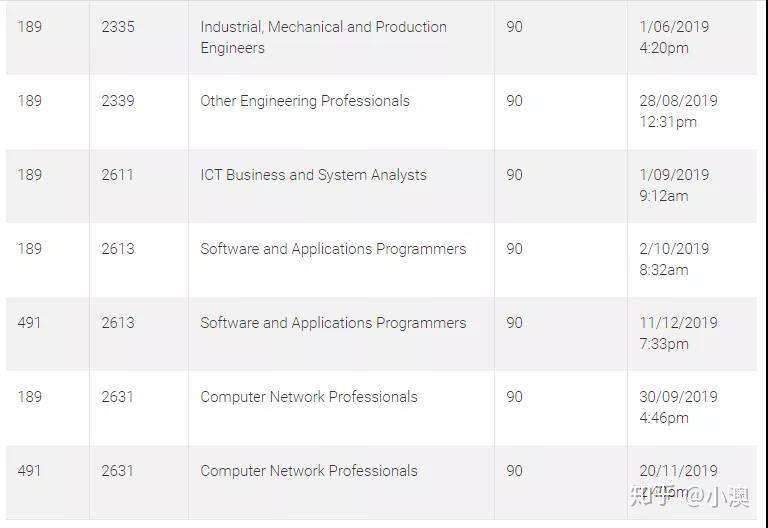This screenshot has width=768, height=528.
Task: Select occupation code 2335
Action: (x=118, y=26)
